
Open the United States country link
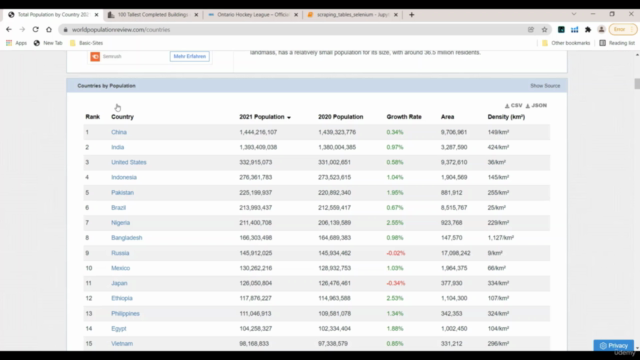pyautogui.click(x=129, y=162)
